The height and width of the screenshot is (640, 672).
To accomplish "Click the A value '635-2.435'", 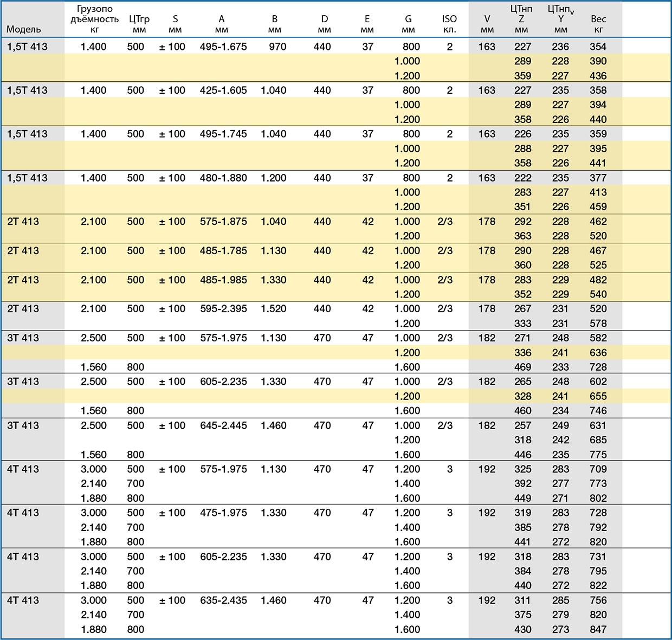I will click(223, 600).
